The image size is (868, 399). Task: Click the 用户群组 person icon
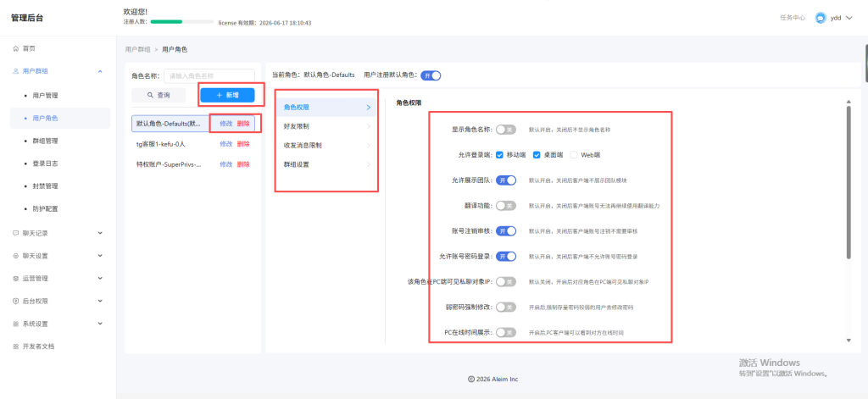[x=15, y=71]
